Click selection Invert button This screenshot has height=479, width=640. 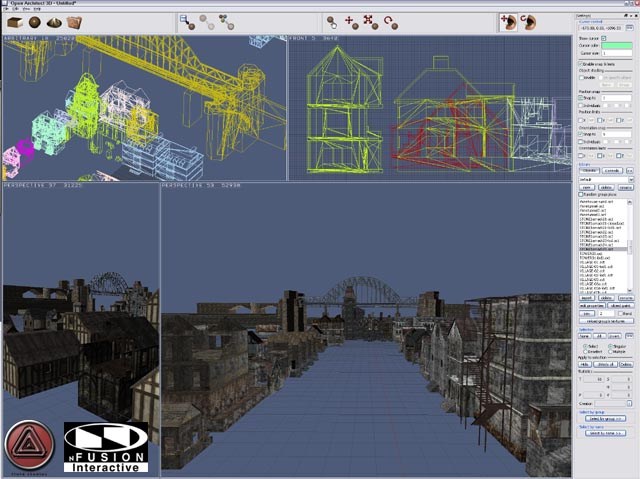click(x=615, y=336)
